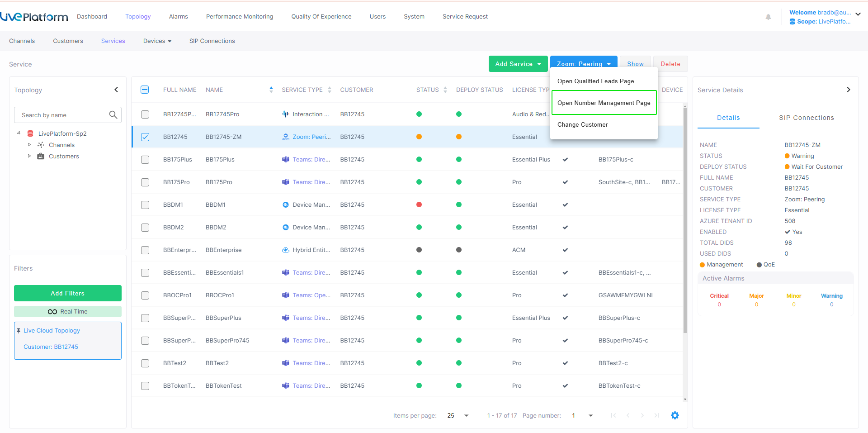Click the Teams icon in BBOCPro1 row
The height and width of the screenshot is (433, 868).
point(285,295)
